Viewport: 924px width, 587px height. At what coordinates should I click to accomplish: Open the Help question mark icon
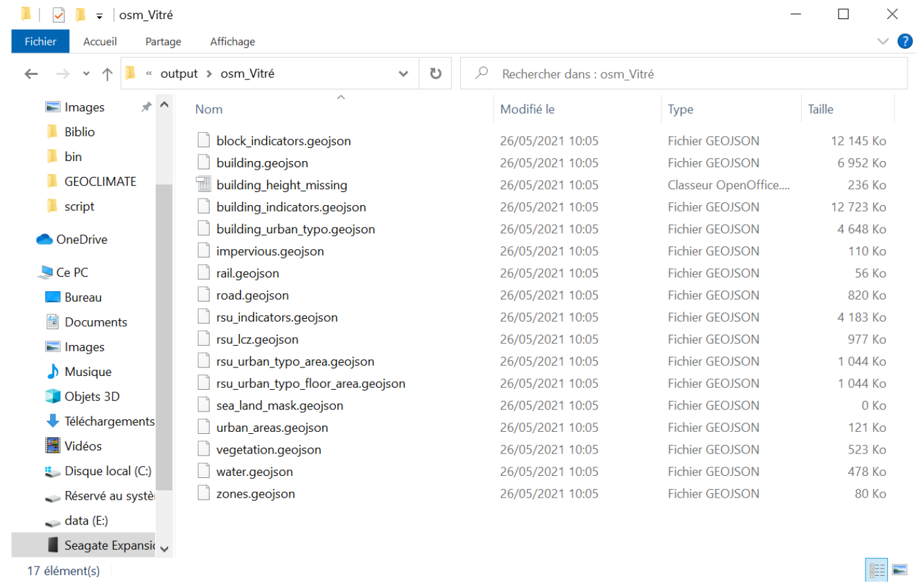point(905,41)
